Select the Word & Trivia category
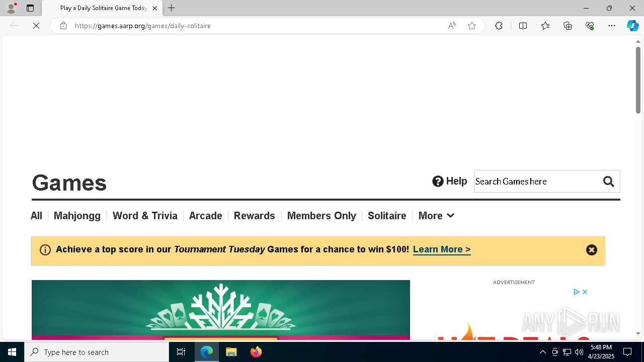644x362 pixels. [145, 216]
